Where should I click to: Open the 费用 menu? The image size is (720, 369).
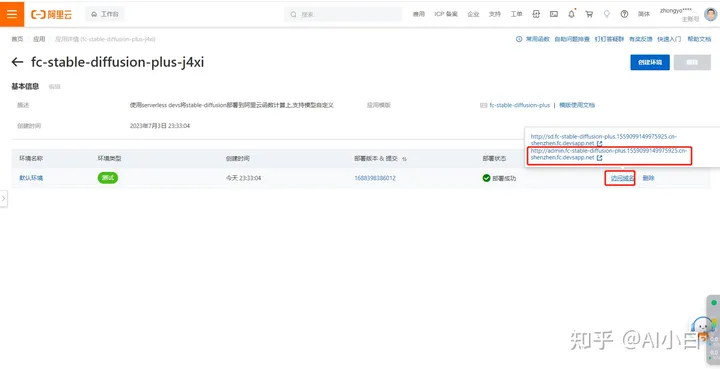418,14
